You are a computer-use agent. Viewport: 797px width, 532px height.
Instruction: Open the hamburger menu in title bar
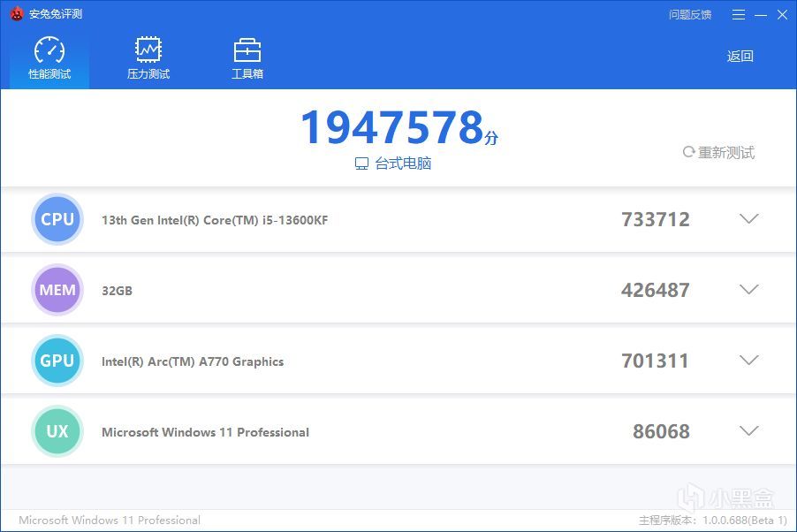739,15
